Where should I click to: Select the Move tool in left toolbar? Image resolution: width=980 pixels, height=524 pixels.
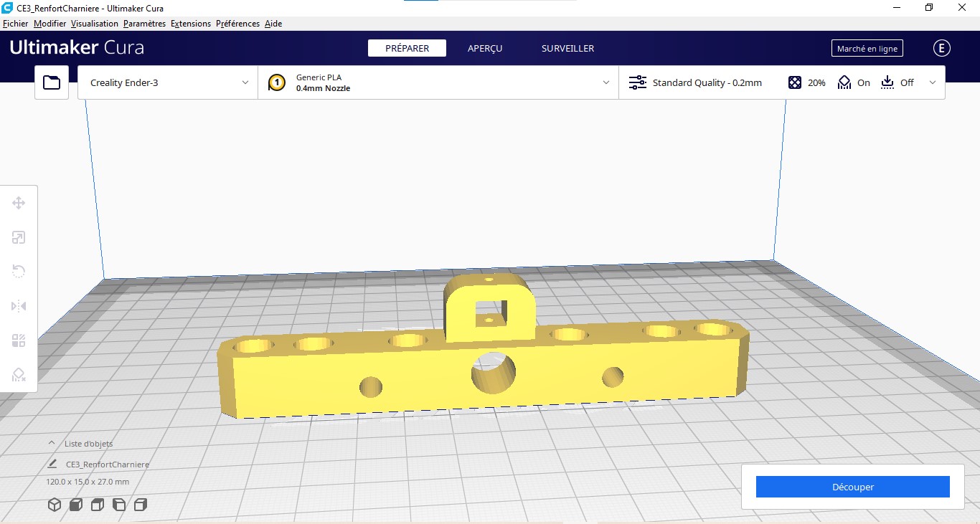pos(19,203)
